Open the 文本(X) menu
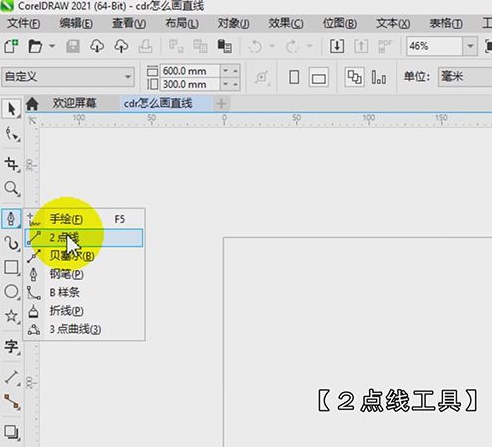 [x=393, y=23]
